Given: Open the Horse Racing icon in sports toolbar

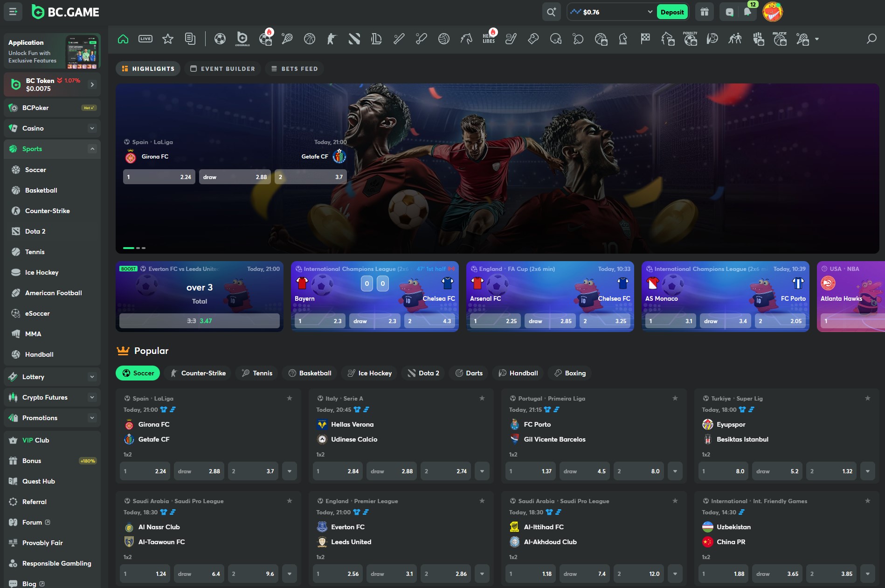Looking at the screenshot, I should pos(466,39).
